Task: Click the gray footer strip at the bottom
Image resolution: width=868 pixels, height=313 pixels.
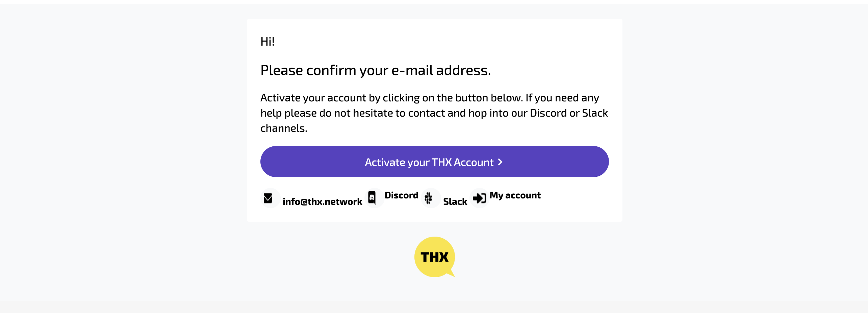Action: point(434,307)
